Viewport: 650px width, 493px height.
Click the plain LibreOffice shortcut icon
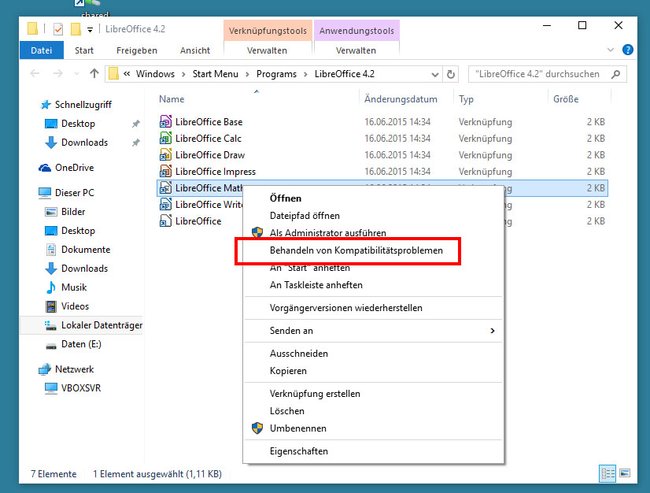(x=165, y=221)
